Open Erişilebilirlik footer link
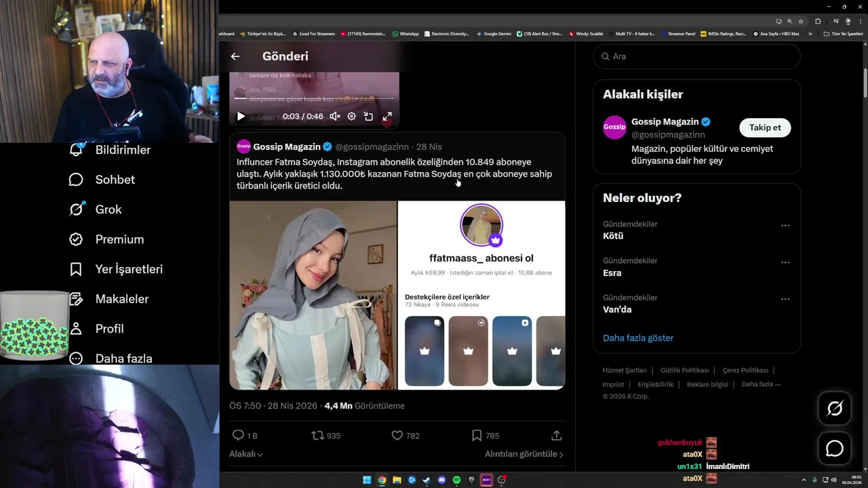 (x=656, y=384)
